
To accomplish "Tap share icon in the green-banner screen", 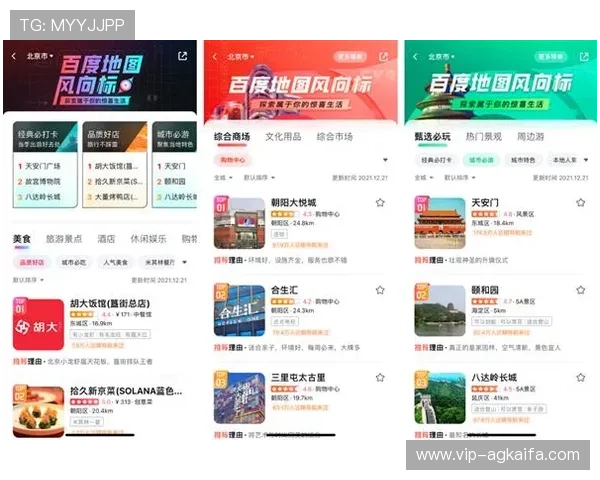I will click(x=584, y=57).
